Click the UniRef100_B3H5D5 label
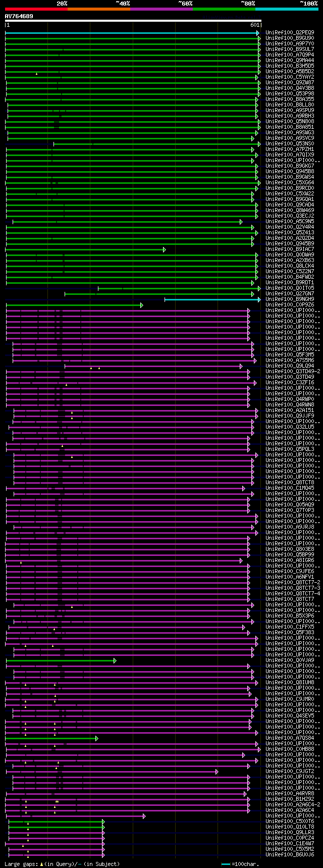This screenshot has height=868, width=323. pos(290,66)
